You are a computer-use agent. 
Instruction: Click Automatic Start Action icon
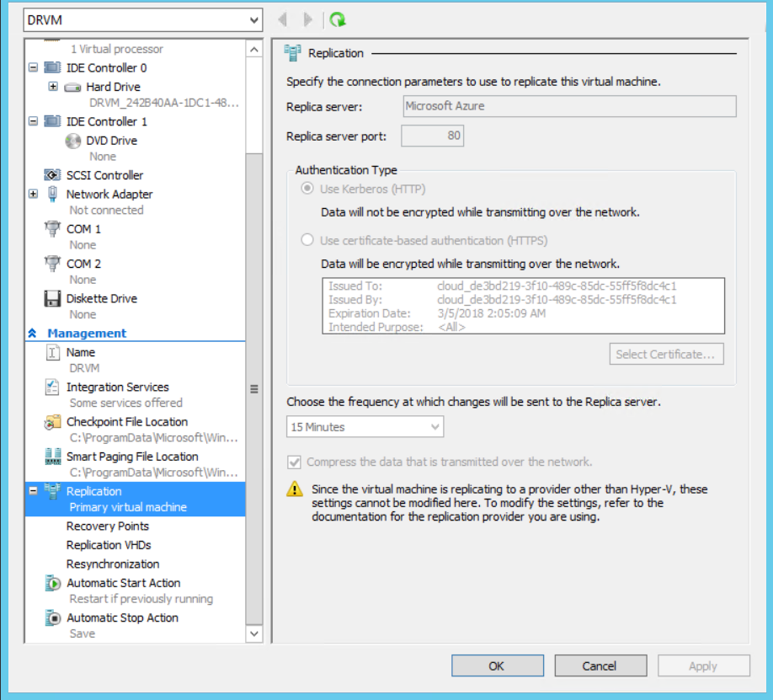point(52,583)
